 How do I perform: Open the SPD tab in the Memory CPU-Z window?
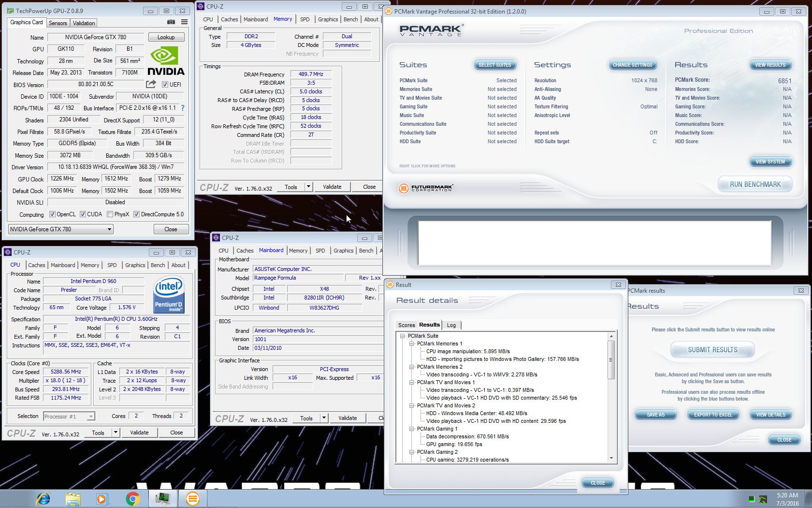[x=304, y=19]
